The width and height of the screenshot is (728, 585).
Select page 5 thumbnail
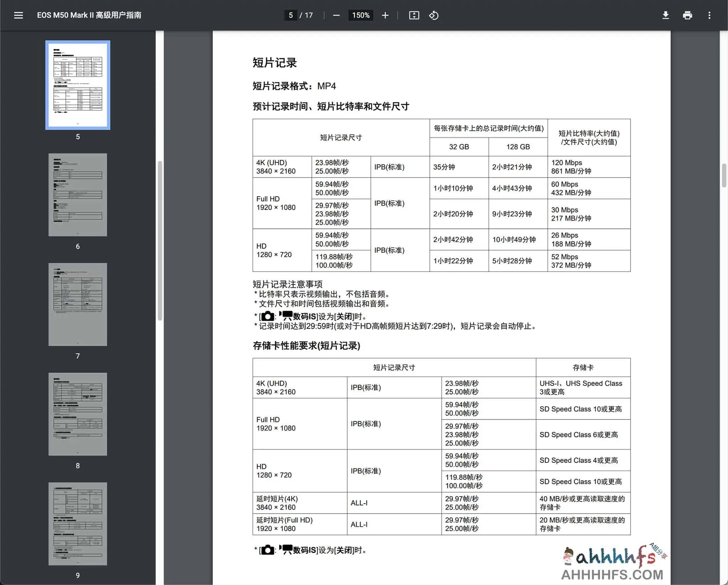(78, 85)
